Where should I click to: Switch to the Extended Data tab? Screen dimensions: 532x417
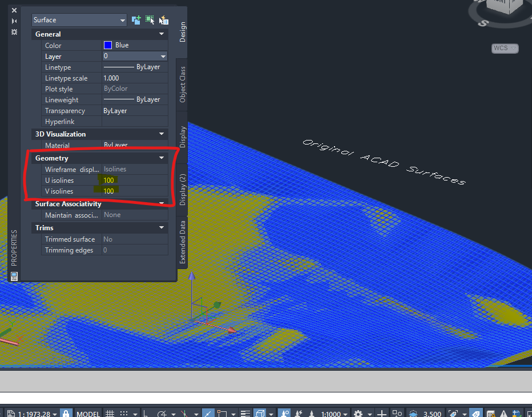183,242
